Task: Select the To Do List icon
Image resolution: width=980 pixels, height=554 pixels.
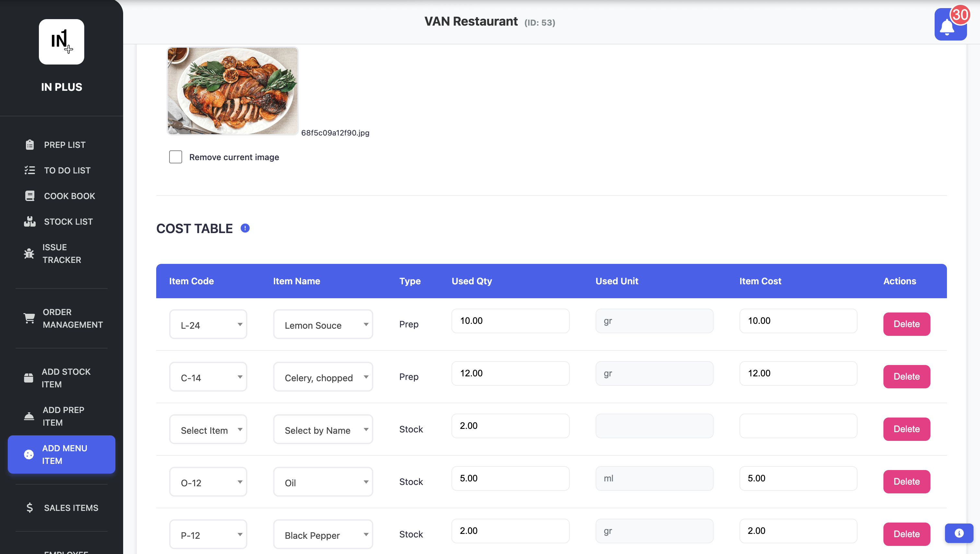Action: [x=29, y=170]
